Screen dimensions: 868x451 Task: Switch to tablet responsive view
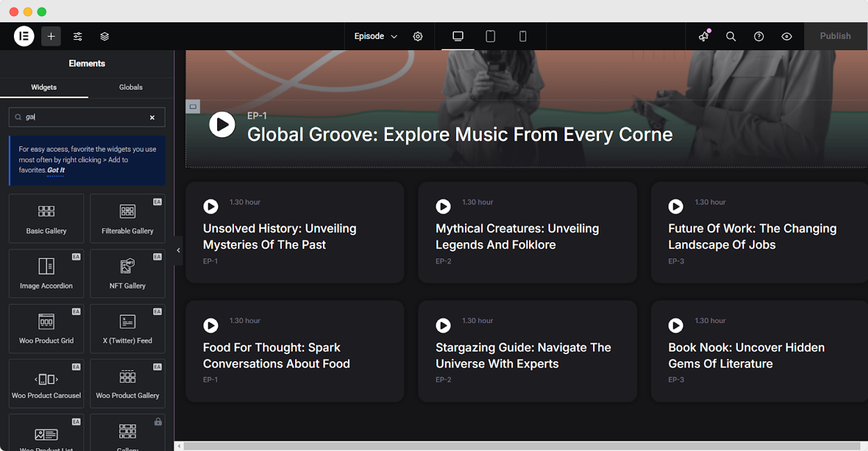click(490, 36)
